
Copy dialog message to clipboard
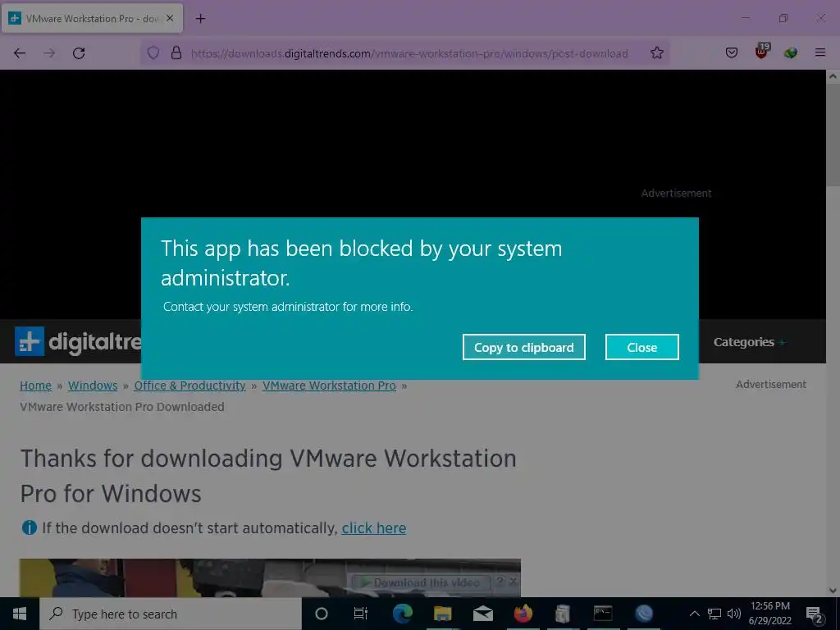(x=523, y=347)
